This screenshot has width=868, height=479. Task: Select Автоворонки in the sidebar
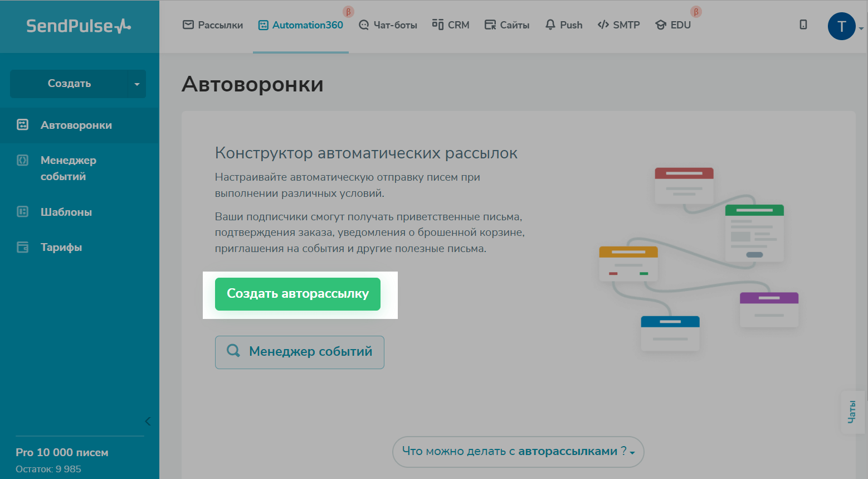[x=76, y=125]
